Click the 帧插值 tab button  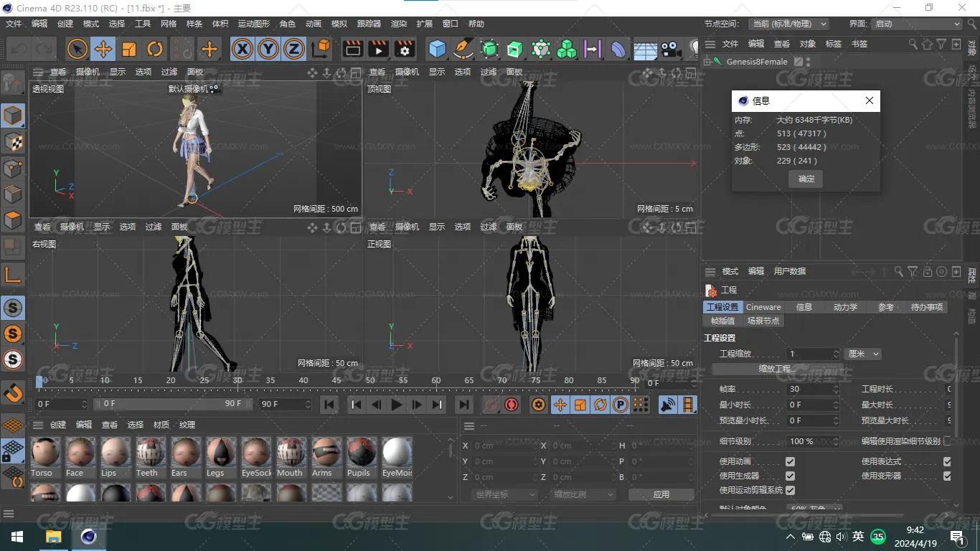(x=722, y=321)
